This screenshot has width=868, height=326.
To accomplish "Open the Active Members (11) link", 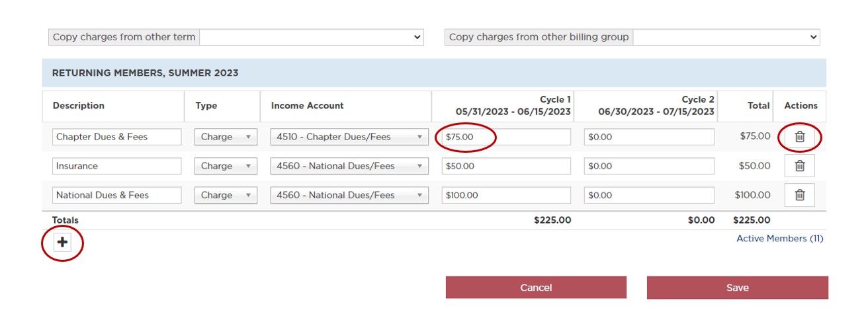I will 779,239.
